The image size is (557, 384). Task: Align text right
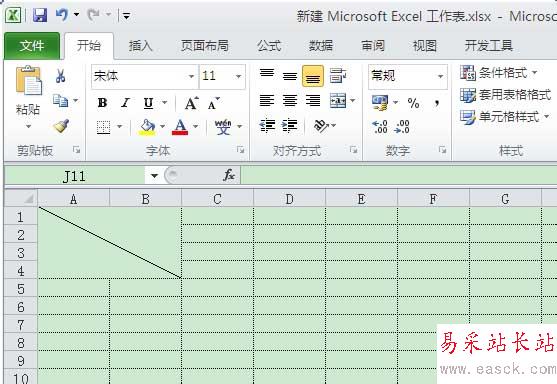tap(313, 101)
